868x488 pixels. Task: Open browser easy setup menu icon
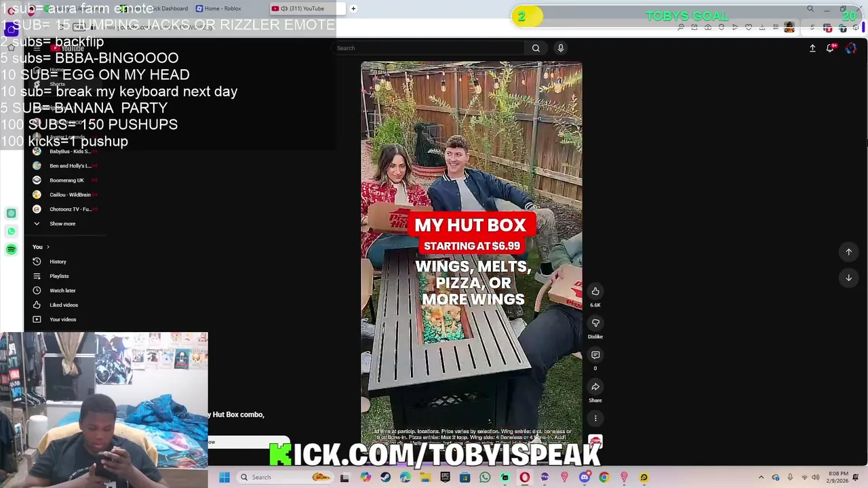click(x=776, y=27)
